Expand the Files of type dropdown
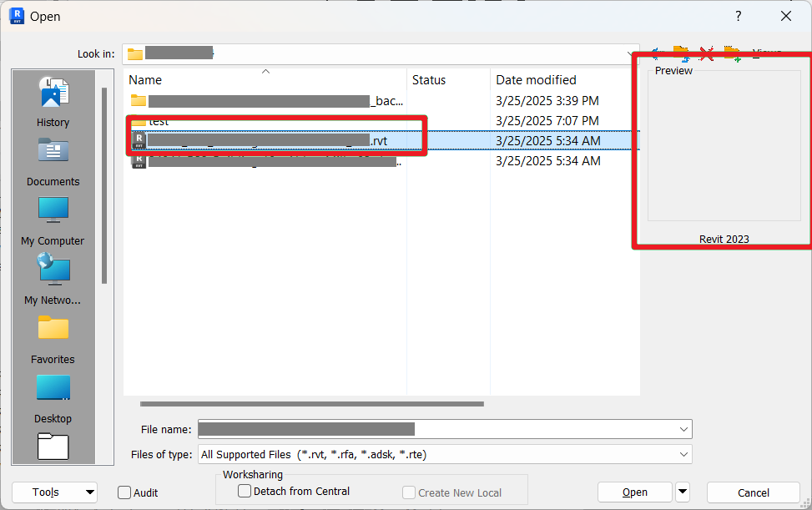812x510 pixels. click(x=683, y=455)
